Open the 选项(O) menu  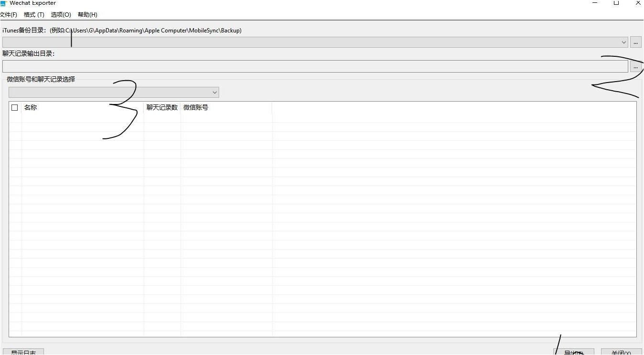[61, 15]
